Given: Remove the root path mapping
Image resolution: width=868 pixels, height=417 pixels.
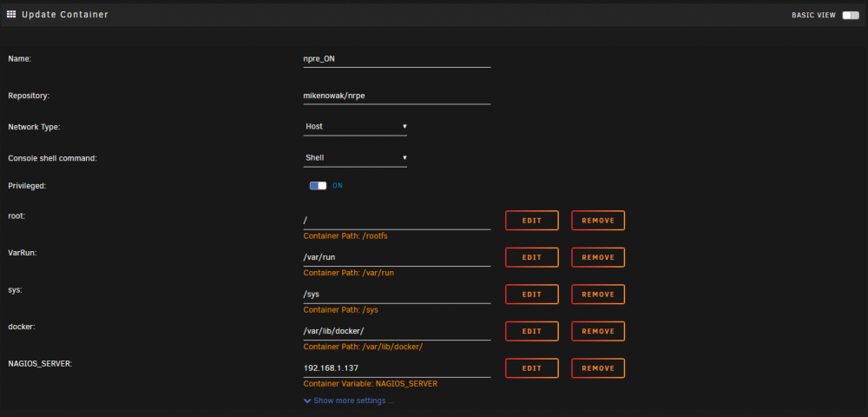Looking at the screenshot, I should [x=598, y=221].
